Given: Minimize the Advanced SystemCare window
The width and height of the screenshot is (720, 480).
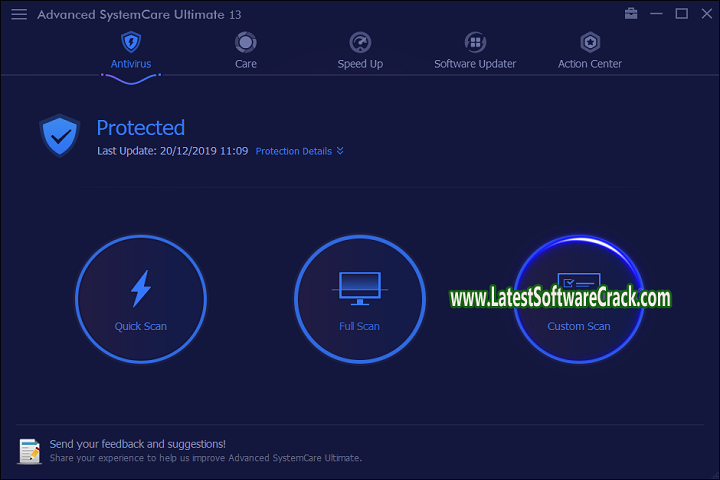Looking at the screenshot, I should pyautogui.click(x=656, y=14).
